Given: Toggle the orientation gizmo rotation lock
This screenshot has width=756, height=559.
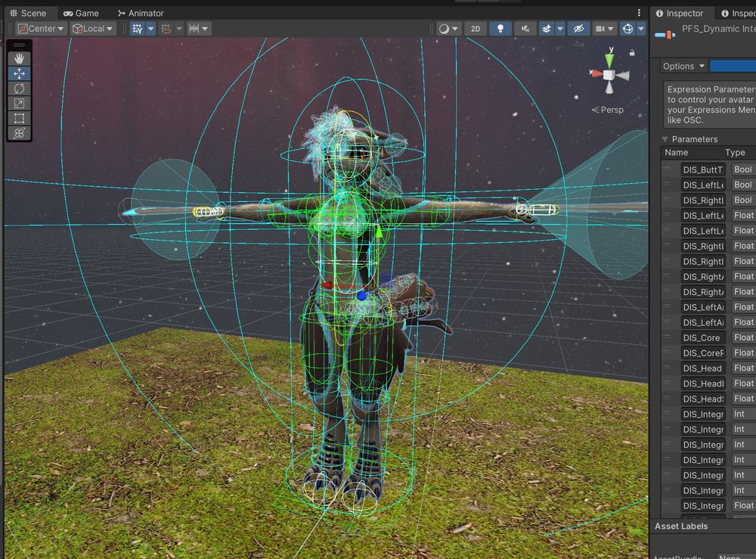Looking at the screenshot, I should pos(632,53).
